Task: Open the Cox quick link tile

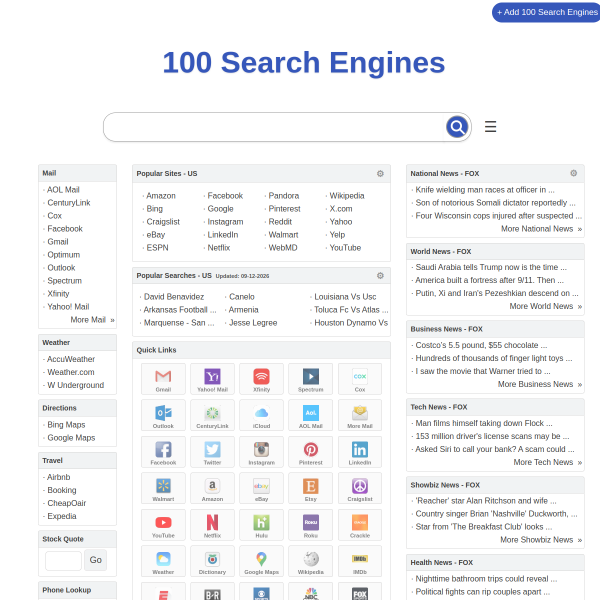Action: click(x=360, y=379)
